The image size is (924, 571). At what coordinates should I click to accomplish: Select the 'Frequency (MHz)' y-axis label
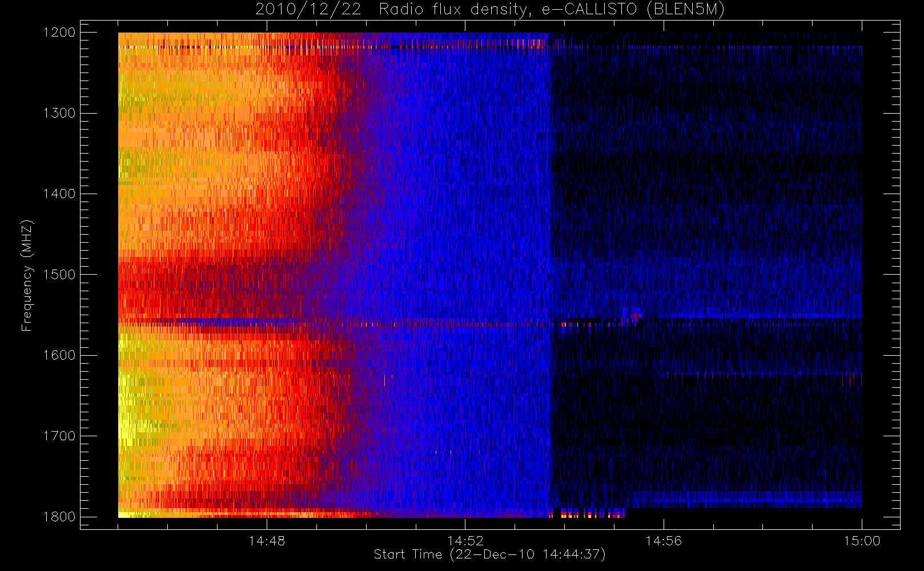27,275
